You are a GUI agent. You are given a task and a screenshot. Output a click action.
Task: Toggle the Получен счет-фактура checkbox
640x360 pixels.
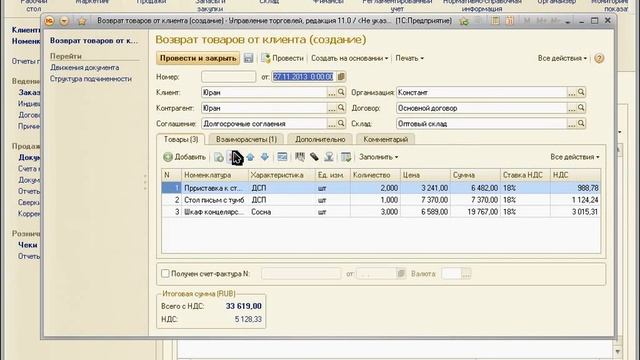pyautogui.click(x=165, y=273)
